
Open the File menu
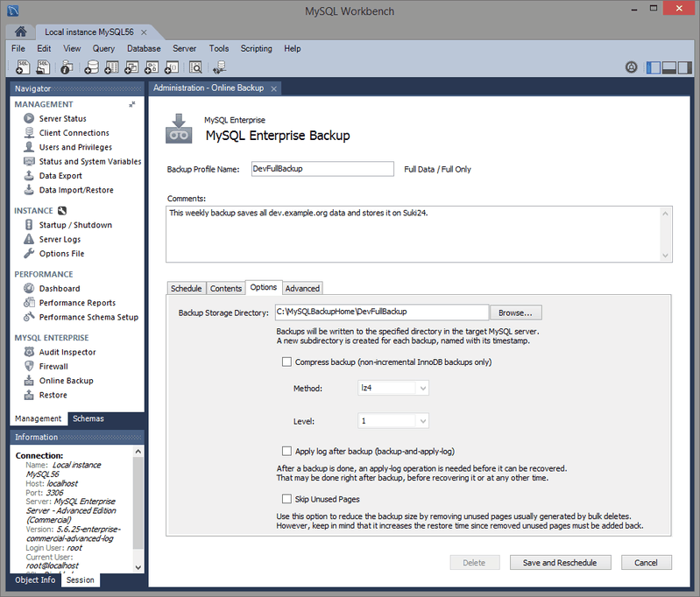[18, 48]
